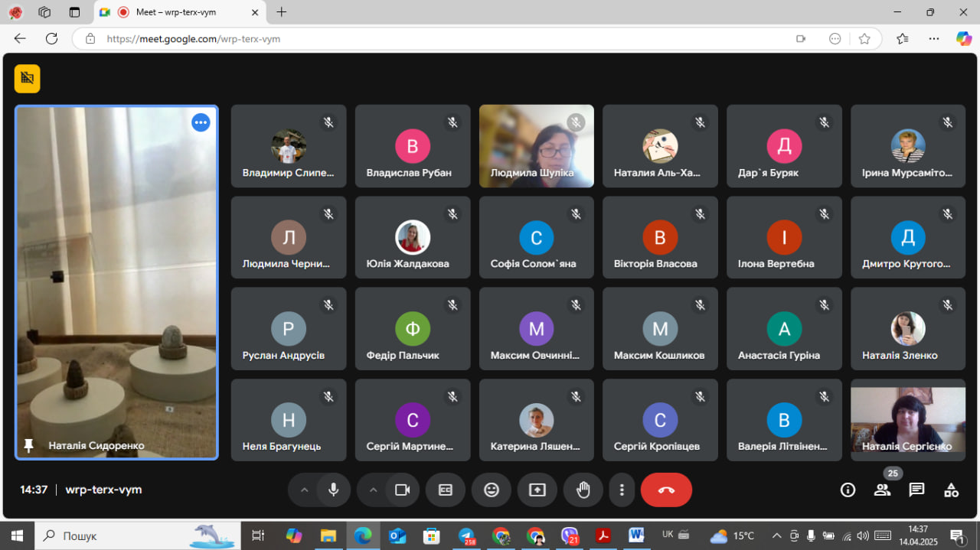Toggle the microphone button
The image size is (980, 550).
333,490
